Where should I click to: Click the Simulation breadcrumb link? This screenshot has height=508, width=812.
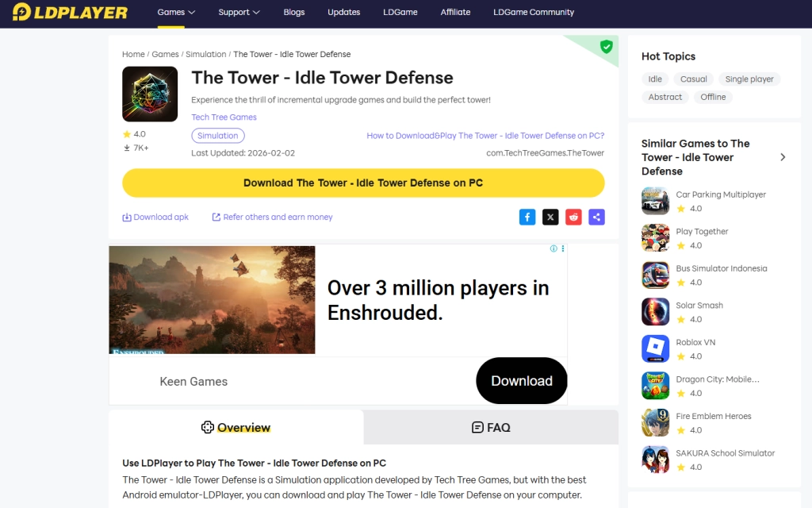[206, 54]
